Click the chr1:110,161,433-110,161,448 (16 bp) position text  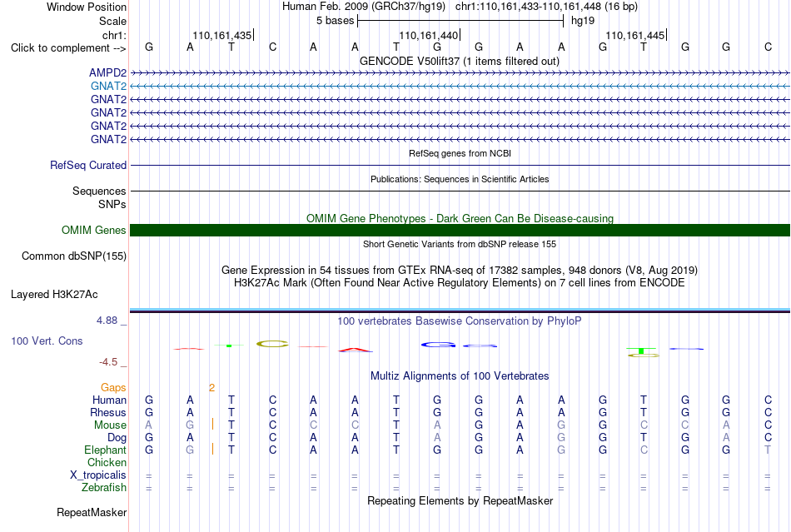[x=546, y=7]
